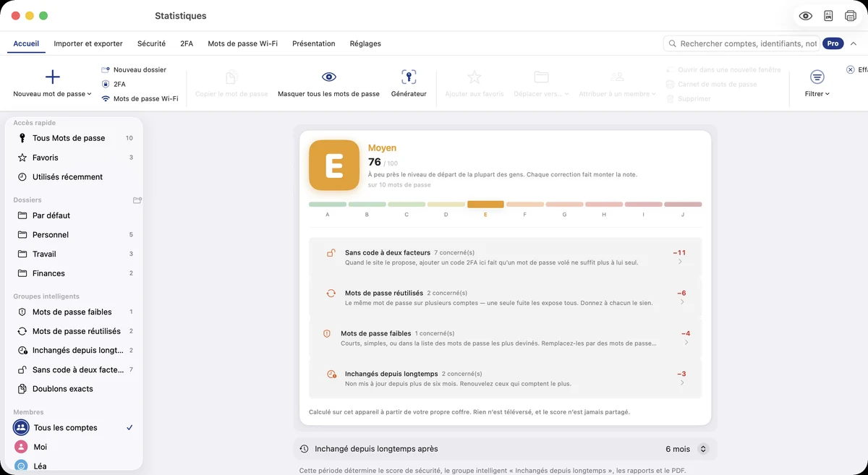Open Favoris in the sidebar
This screenshot has height=475, width=868.
tap(75, 158)
